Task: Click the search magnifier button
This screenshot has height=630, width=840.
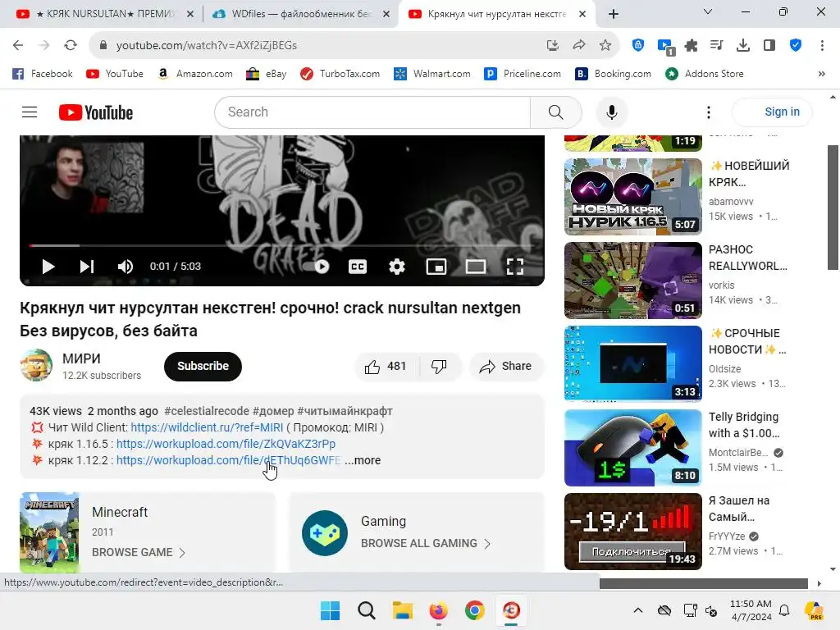Action: pos(556,112)
